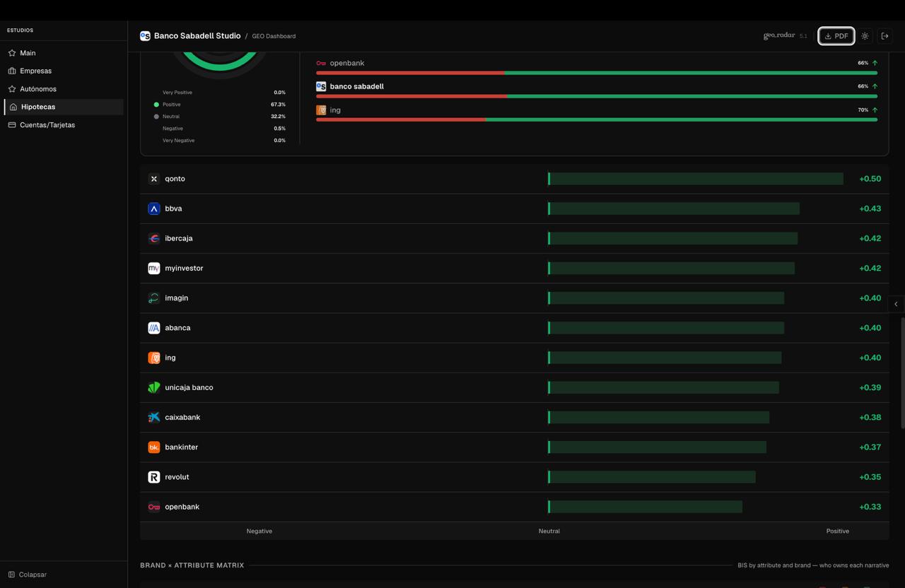This screenshot has height=588, width=905.
Task: Expand the right side panel chevron
Action: pyautogui.click(x=896, y=304)
